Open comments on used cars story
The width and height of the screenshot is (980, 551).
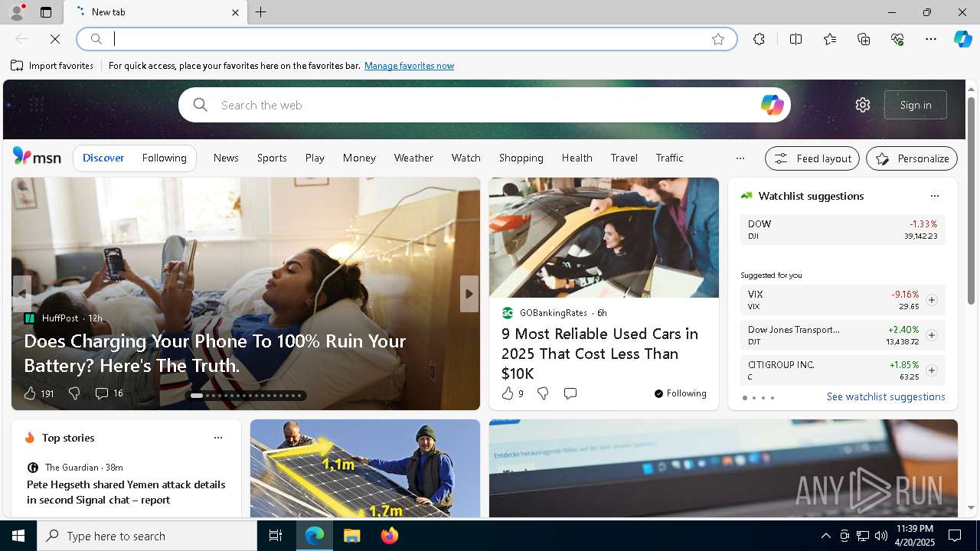point(570,393)
